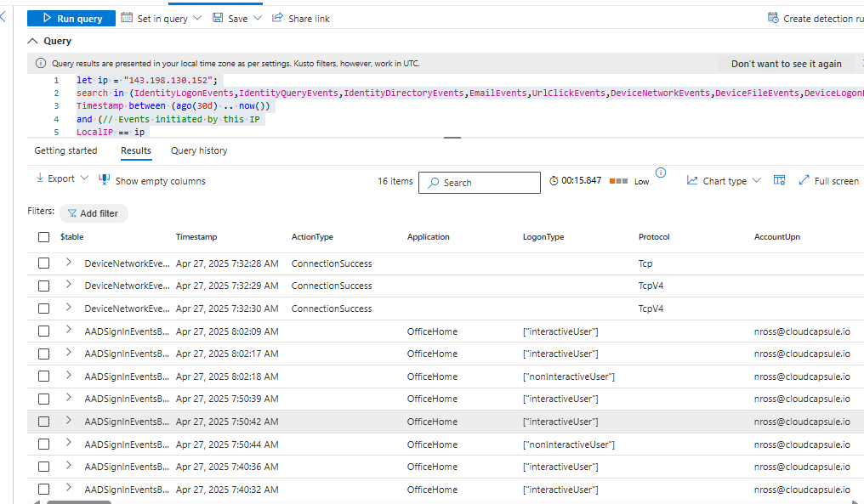
Task: Open the Getting started tab
Action: click(x=65, y=150)
